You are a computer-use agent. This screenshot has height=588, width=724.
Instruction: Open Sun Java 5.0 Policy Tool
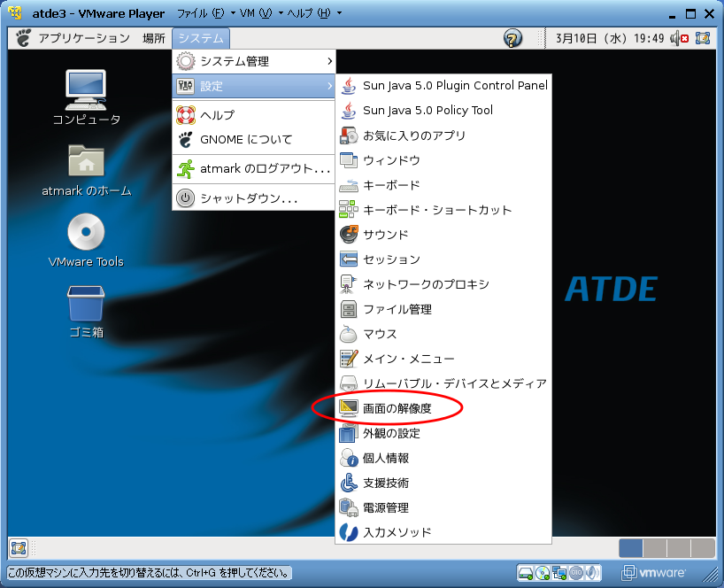click(443, 111)
